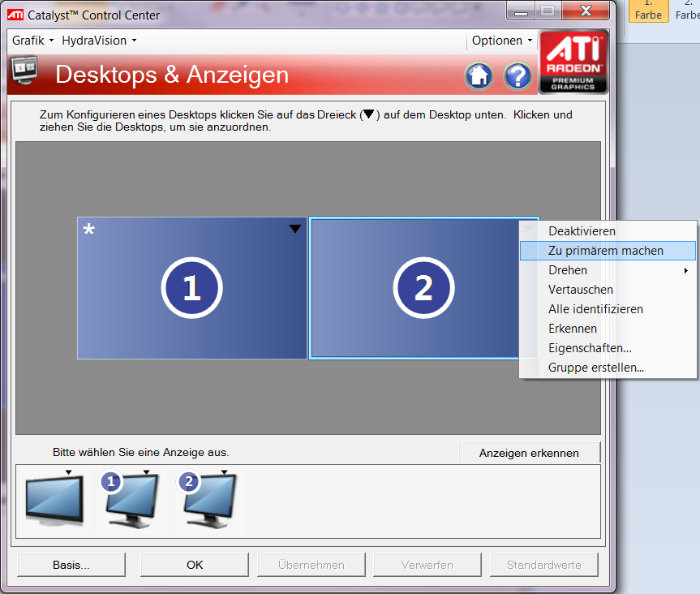Confirm with the OK button
Viewport: 700px width, 594px height.
pyautogui.click(x=195, y=565)
